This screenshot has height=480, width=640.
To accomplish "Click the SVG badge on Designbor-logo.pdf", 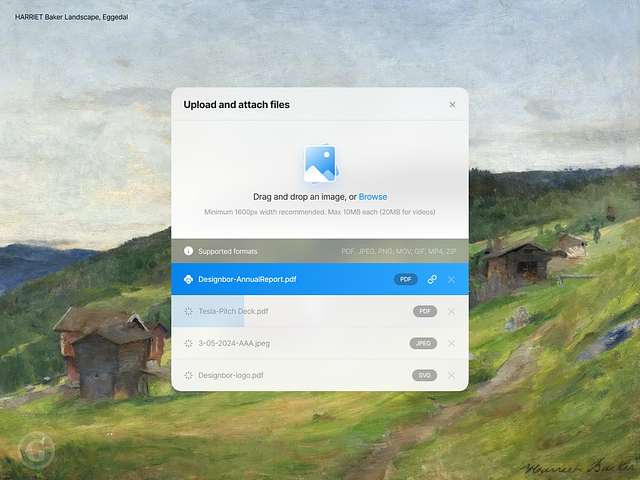I will pos(424,375).
